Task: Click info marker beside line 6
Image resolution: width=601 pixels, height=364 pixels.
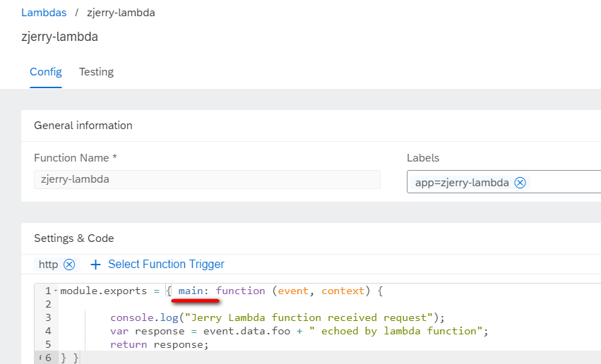Action: [x=40, y=358]
